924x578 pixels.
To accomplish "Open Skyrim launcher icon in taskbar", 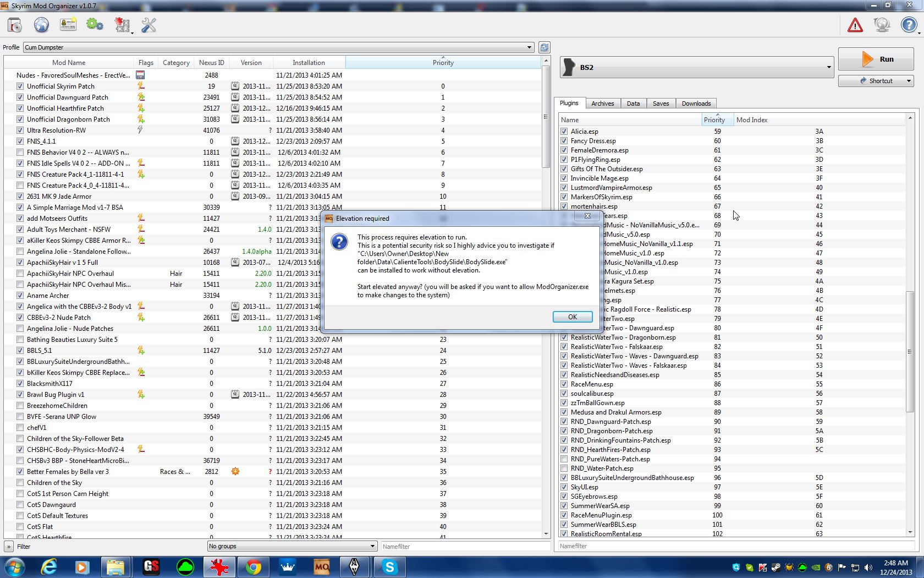I will 355,567.
